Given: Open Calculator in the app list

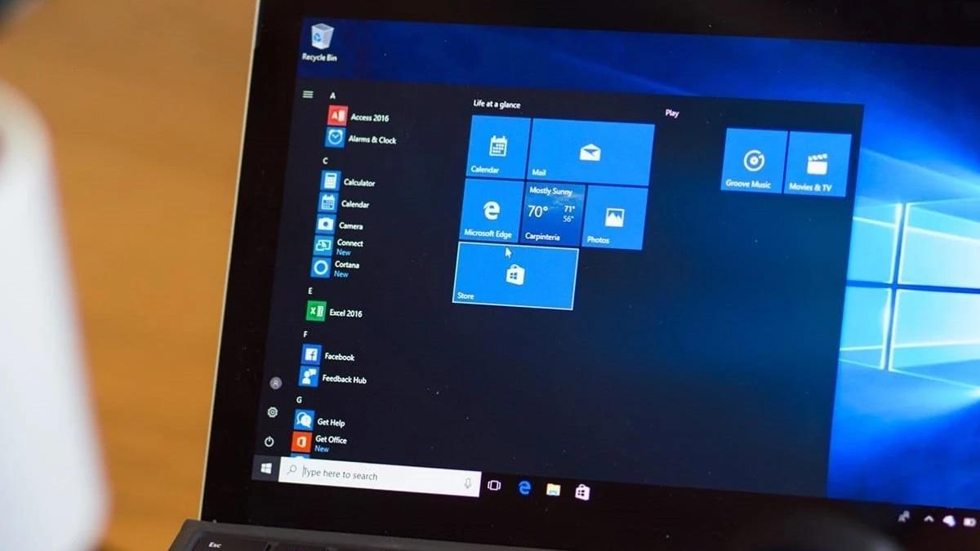Looking at the screenshot, I should pos(348,181).
